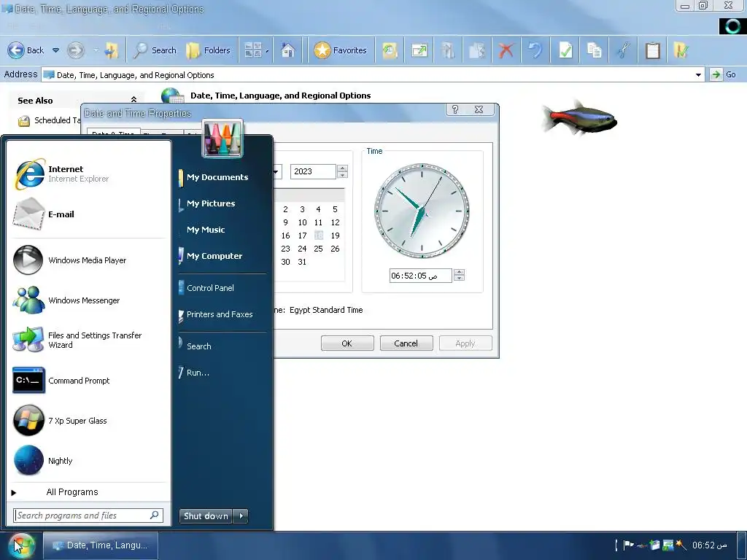Click the greyed Apply button

[465, 343]
